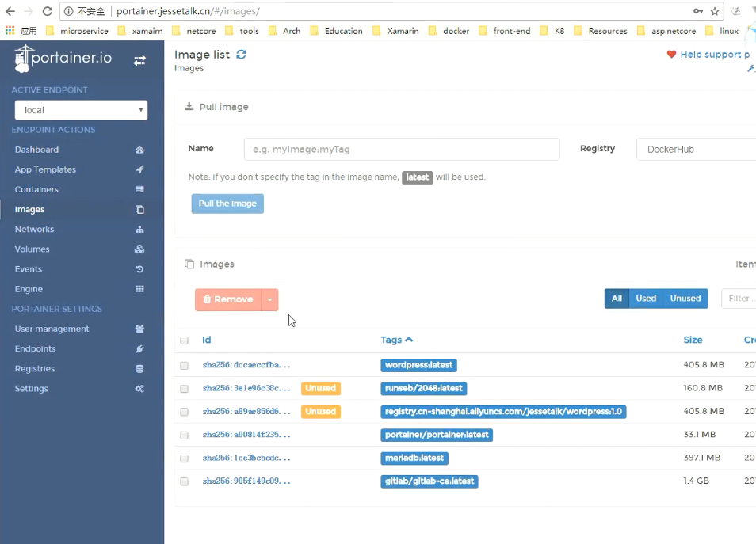The height and width of the screenshot is (544, 756).
Task: Toggle sidebar with the arrows icon
Action: [139, 60]
